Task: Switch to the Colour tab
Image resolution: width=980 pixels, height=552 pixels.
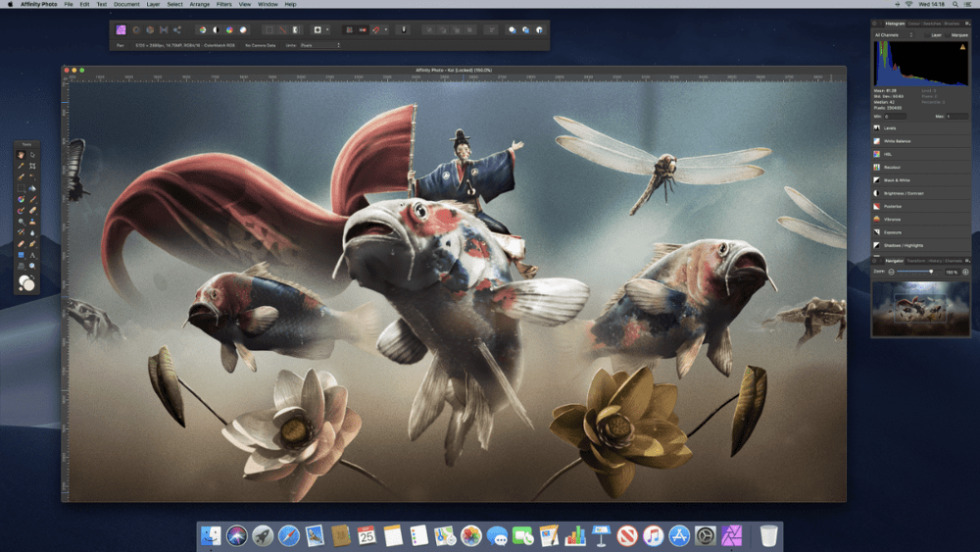Action: [913, 24]
